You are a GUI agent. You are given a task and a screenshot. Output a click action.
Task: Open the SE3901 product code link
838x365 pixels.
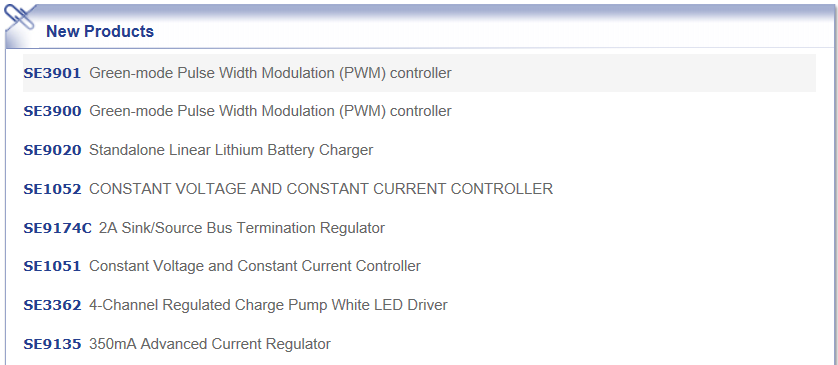pos(52,73)
